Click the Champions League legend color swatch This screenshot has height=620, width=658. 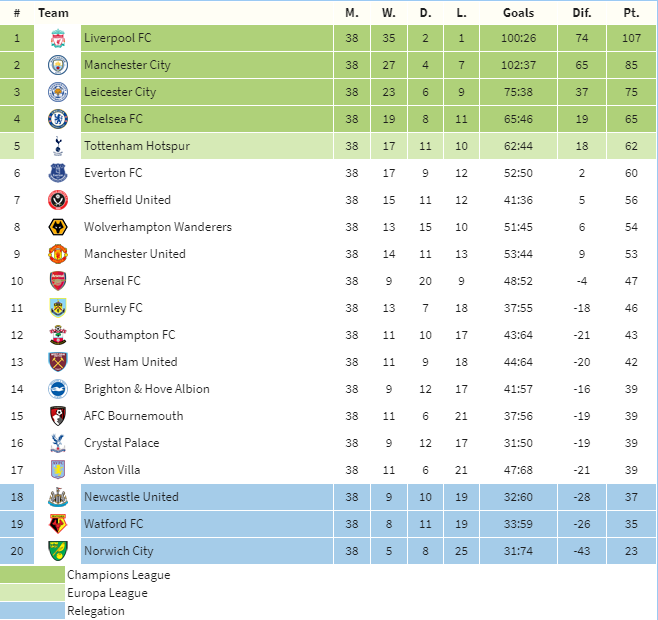[x=32, y=575]
